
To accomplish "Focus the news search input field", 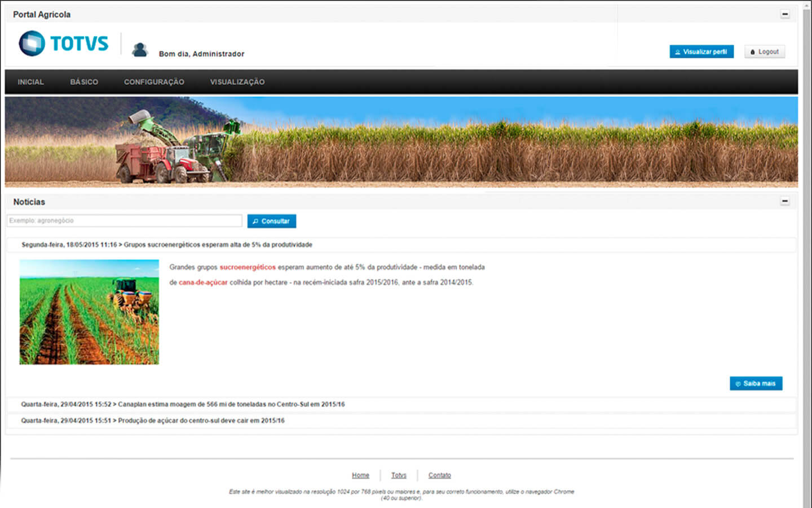I will 125,221.
